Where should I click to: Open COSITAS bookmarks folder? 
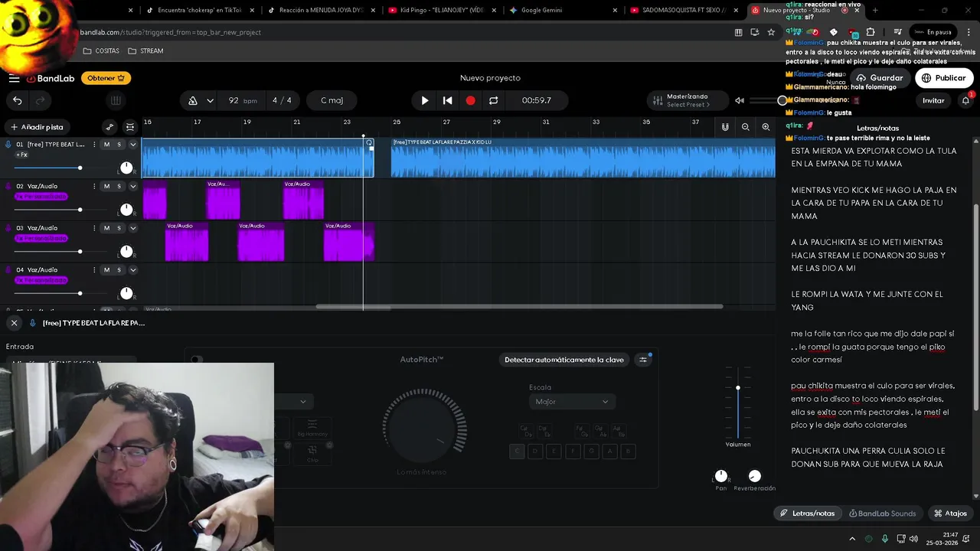pos(101,51)
